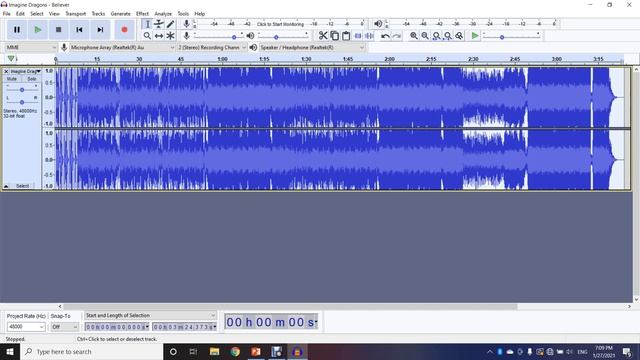The height and width of the screenshot is (360, 640).
Task: Click the track pan slider
Action: point(22,102)
